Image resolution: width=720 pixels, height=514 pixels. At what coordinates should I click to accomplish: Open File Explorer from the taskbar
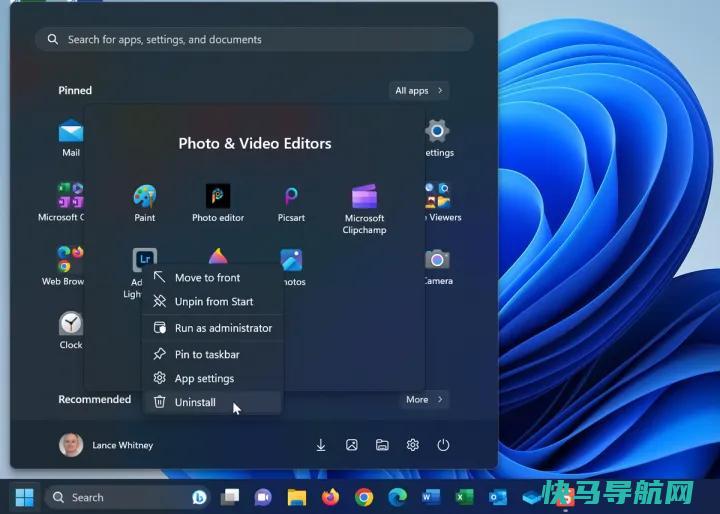click(x=297, y=497)
